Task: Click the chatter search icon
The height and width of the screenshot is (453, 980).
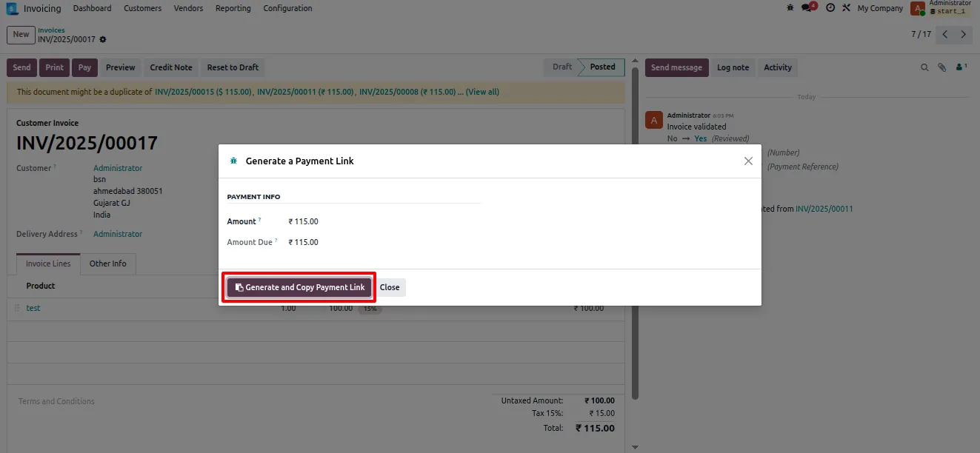Action: tap(924, 67)
